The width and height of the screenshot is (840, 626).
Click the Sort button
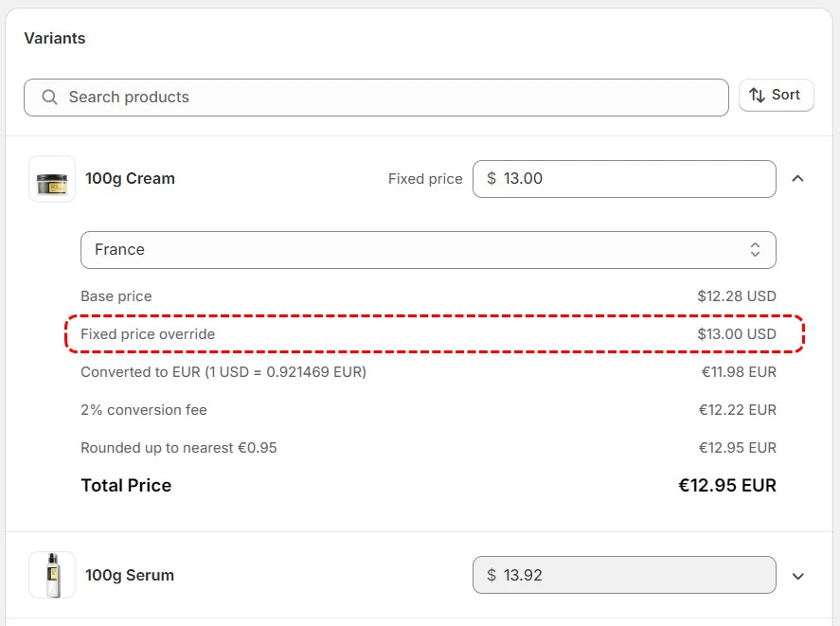pyautogui.click(x=777, y=95)
